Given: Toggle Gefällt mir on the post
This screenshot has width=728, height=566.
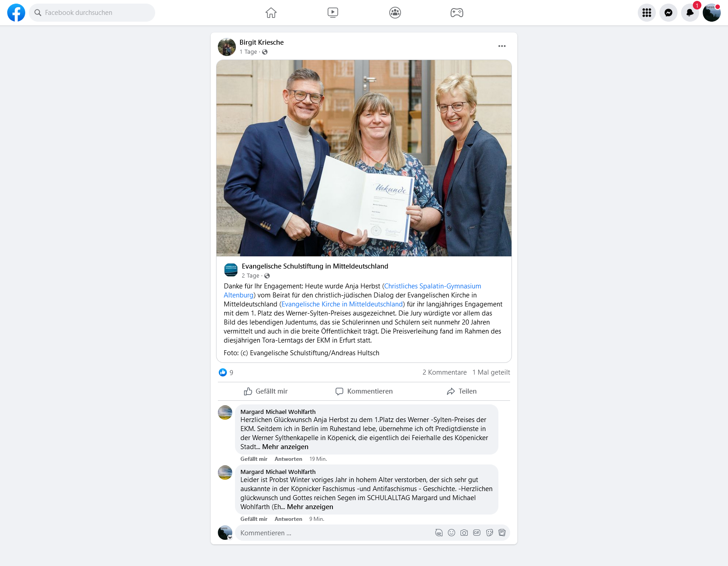Looking at the screenshot, I should click(x=266, y=391).
